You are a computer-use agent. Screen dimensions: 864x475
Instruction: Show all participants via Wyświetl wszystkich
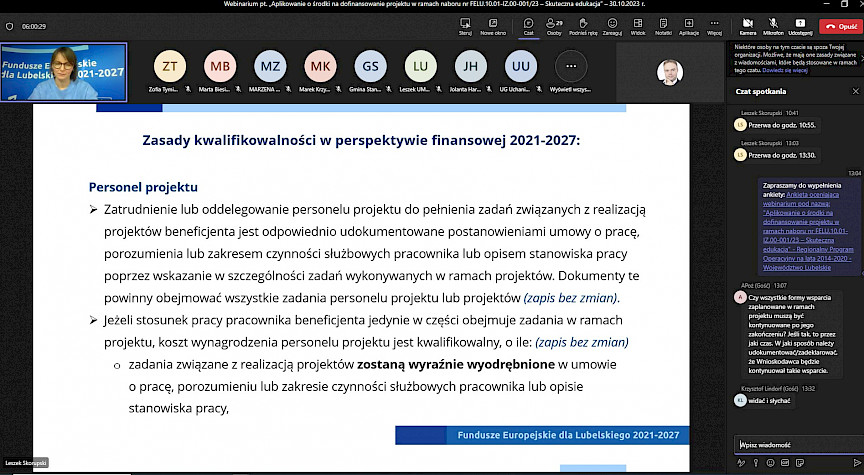point(571,67)
